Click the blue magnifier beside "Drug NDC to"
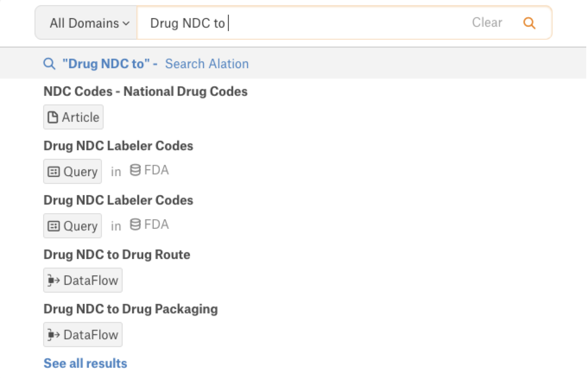 pyautogui.click(x=49, y=64)
